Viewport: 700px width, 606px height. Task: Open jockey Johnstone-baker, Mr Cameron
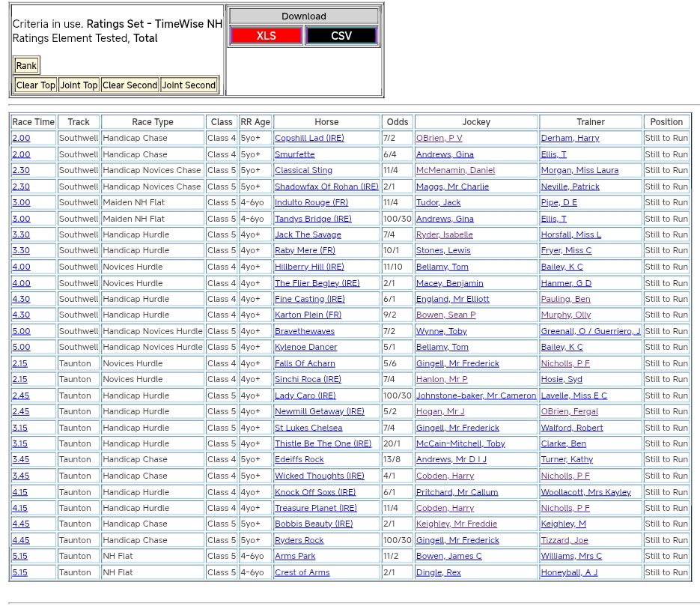475,396
